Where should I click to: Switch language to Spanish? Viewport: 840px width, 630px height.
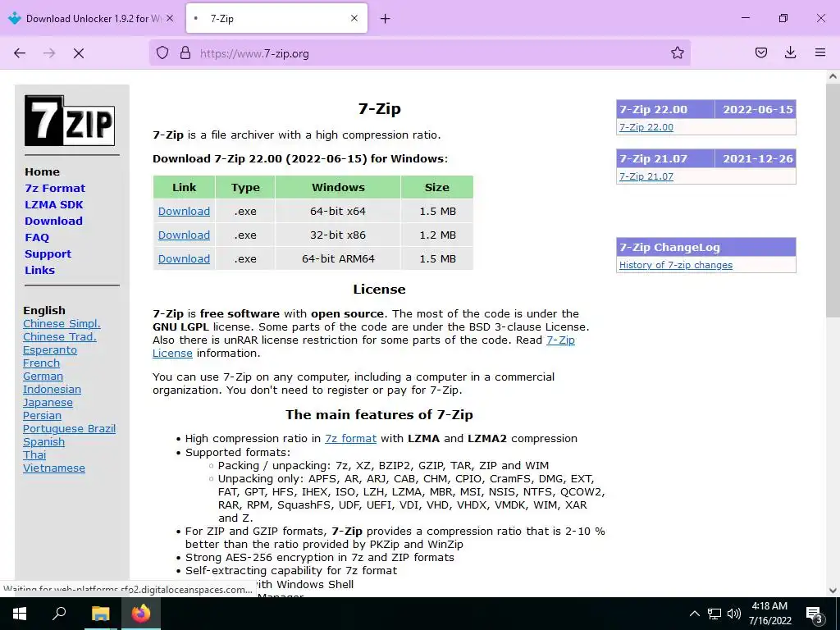[x=43, y=442]
